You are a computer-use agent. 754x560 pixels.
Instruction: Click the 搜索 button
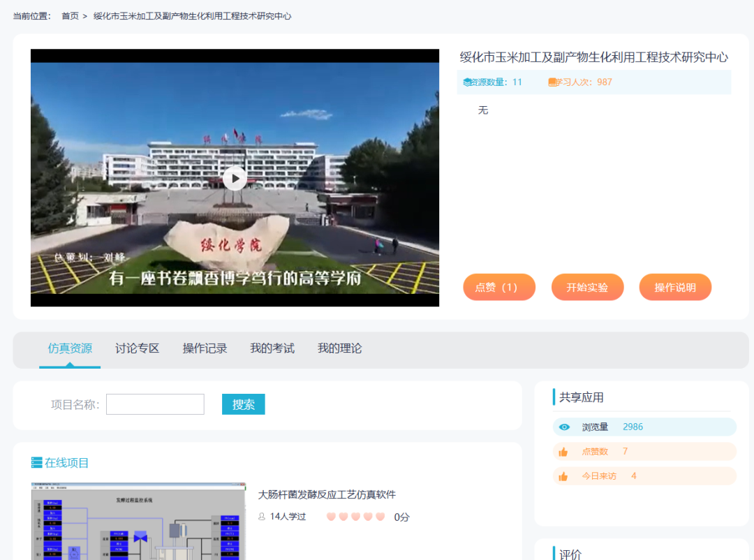click(244, 404)
